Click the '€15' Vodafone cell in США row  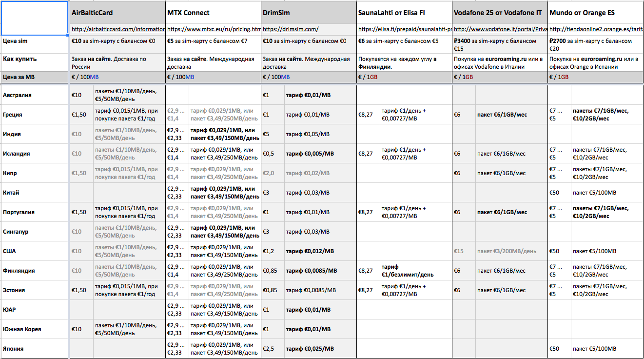[x=464, y=251]
